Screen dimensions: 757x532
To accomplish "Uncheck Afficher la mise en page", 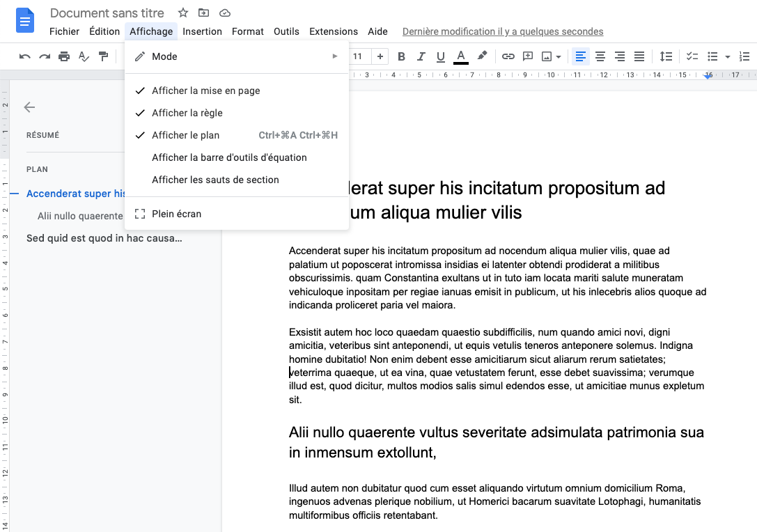I will (x=206, y=90).
